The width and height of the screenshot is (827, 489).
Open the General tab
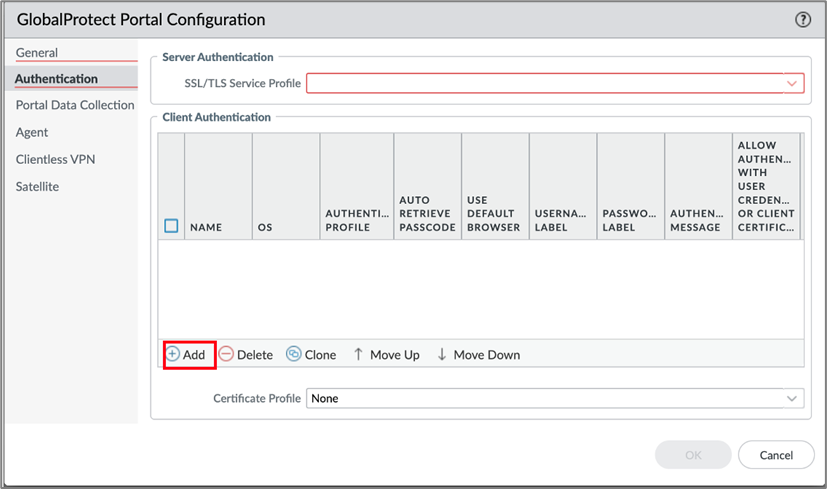pyautogui.click(x=37, y=52)
